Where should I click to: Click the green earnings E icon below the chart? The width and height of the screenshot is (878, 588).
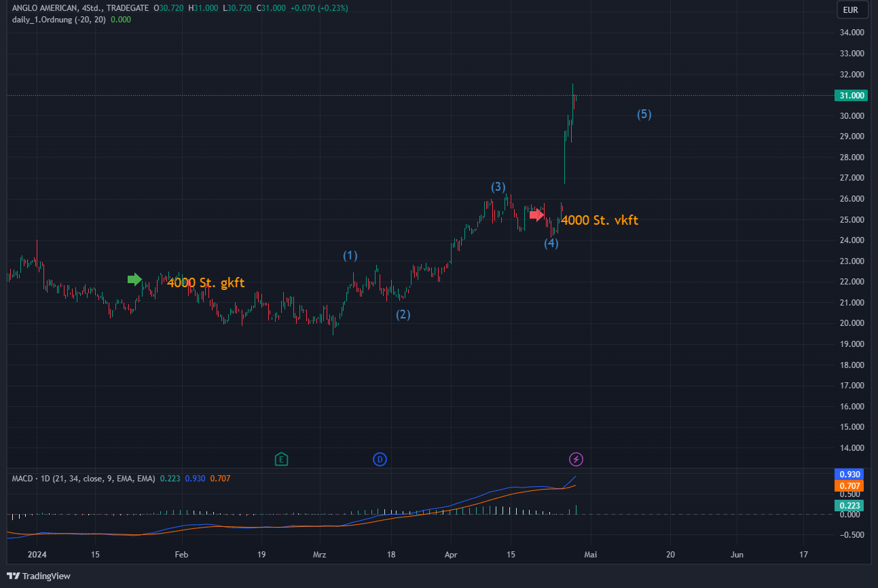pos(282,459)
